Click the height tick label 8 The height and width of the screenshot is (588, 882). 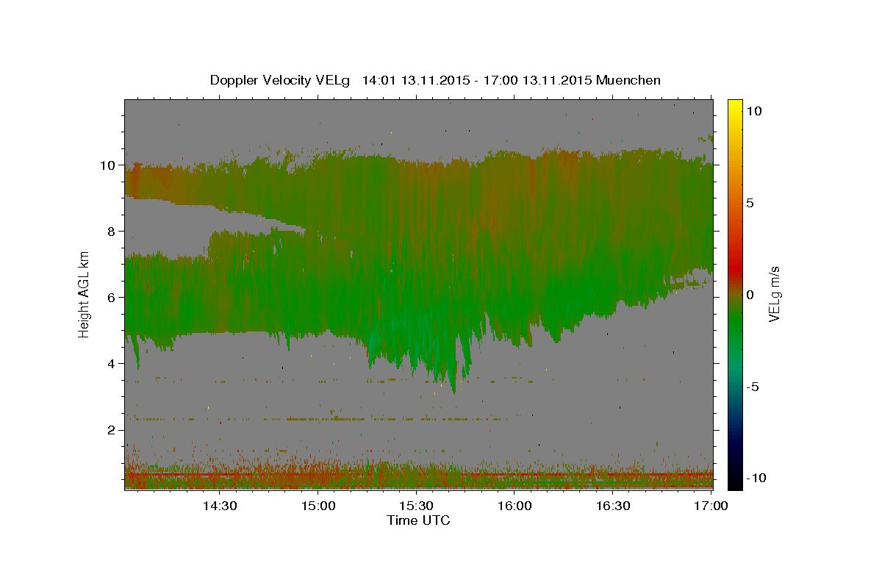pos(112,232)
